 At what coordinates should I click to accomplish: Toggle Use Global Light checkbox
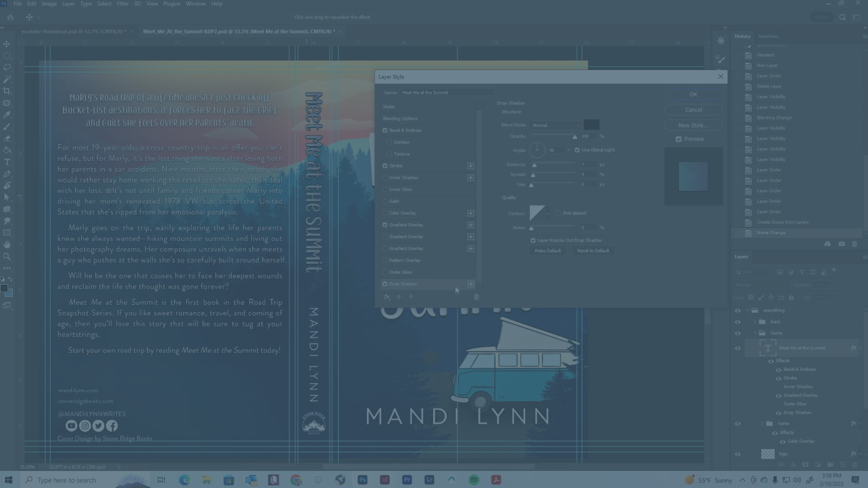pos(577,150)
